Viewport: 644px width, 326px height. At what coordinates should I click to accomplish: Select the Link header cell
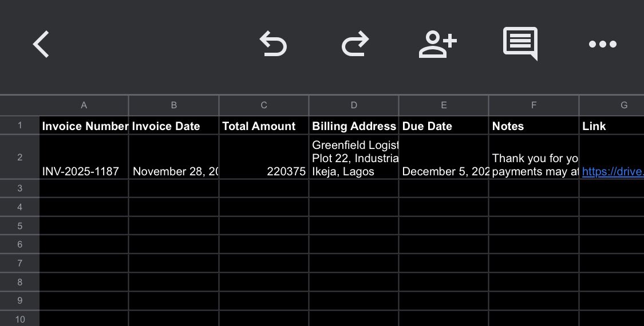(x=612, y=126)
